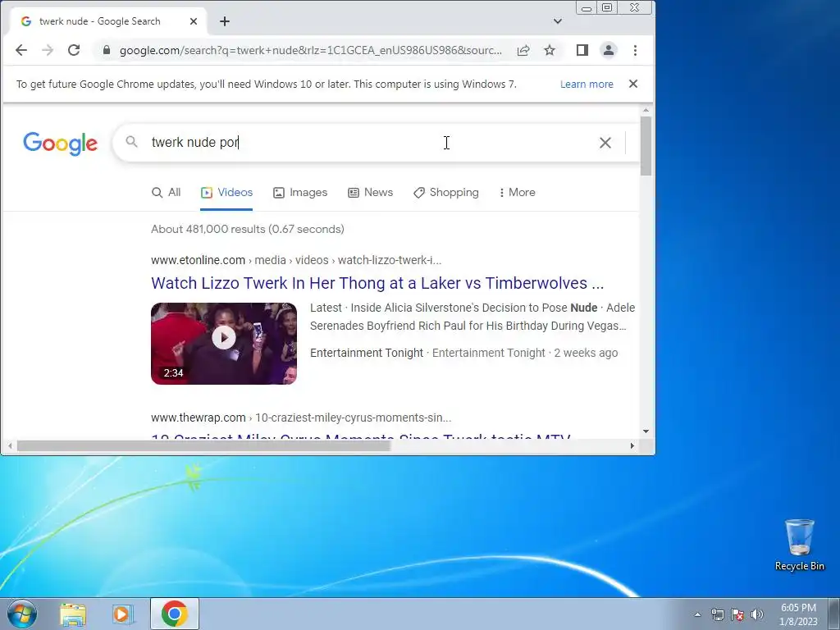Open a new tab with plus button
840x630 pixels.
(225, 21)
